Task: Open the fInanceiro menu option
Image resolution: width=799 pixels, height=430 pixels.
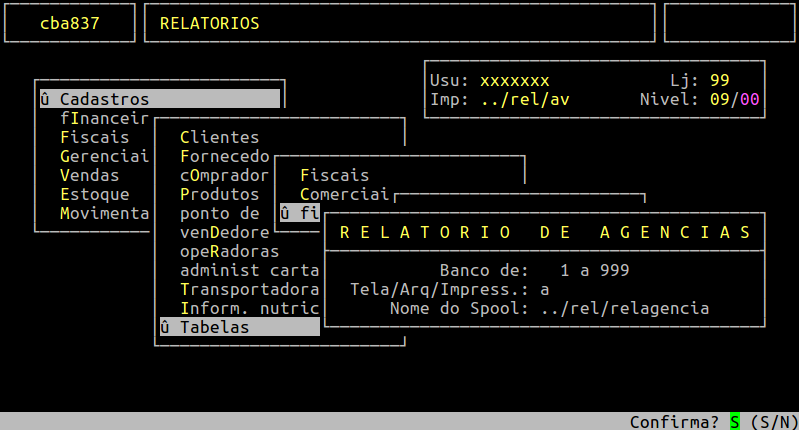Action: coord(104,118)
